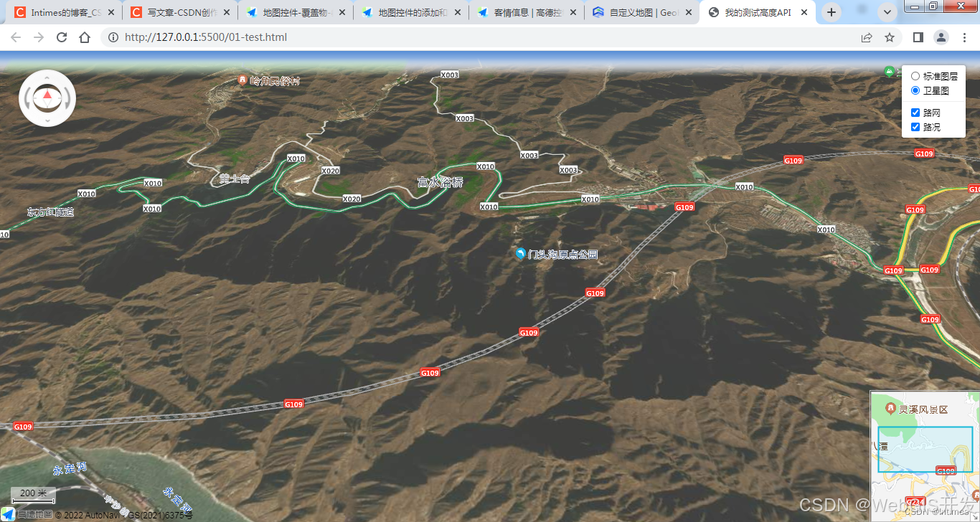The width and height of the screenshot is (980, 522).
Task: Go forward to next page
Action: click(39, 37)
